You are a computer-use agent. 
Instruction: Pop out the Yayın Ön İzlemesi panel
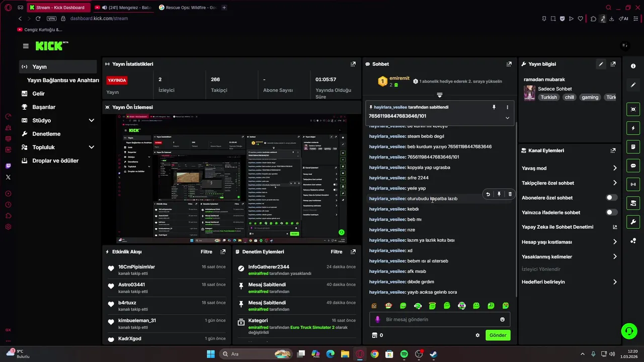[353, 107]
